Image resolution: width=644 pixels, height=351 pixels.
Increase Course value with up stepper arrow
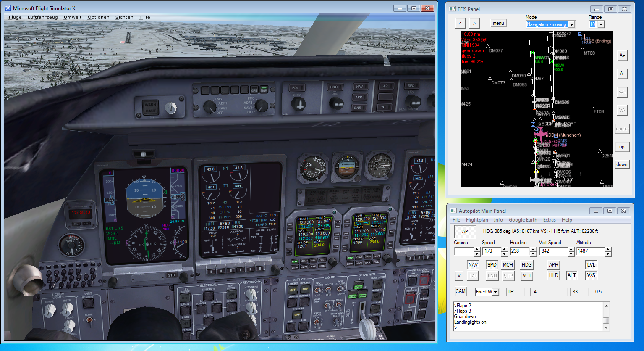pyautogui.click(x=476, y=249)
